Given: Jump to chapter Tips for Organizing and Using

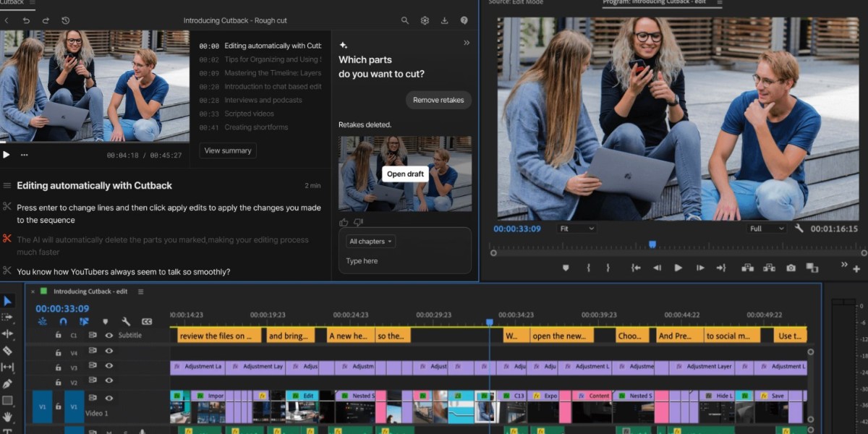Looking at the screenshot, I should point(260,59).
